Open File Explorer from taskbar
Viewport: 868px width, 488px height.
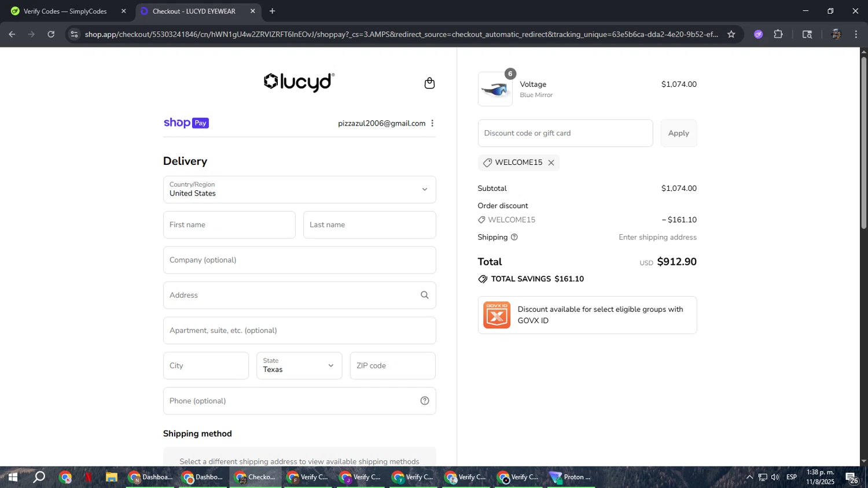click(x=111, y=477)
